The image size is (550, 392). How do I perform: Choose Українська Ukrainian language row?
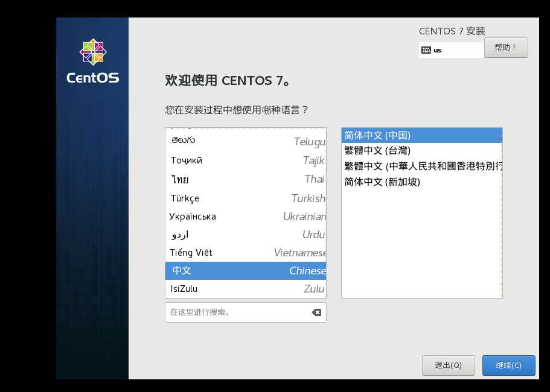pos(246,217)
